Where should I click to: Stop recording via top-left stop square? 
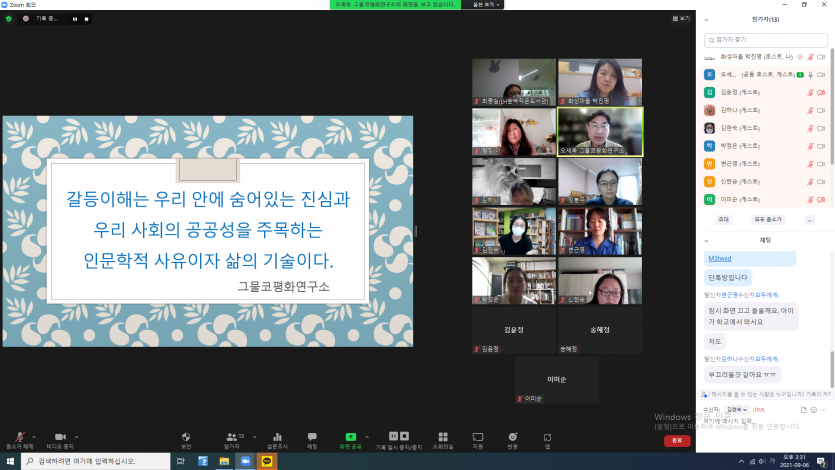(86, 19)
